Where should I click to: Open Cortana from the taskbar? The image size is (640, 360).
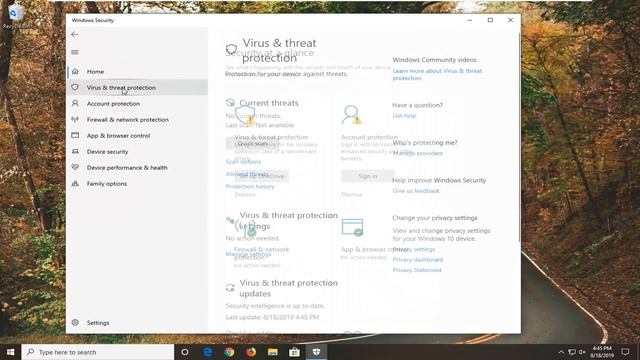click(184, 352)
